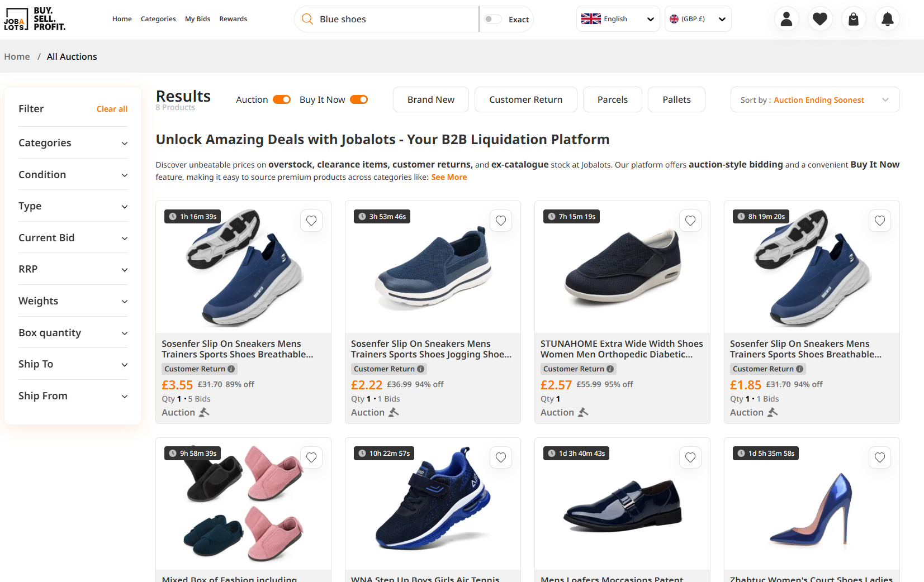Open the blue high heel product image

point(812,504)
